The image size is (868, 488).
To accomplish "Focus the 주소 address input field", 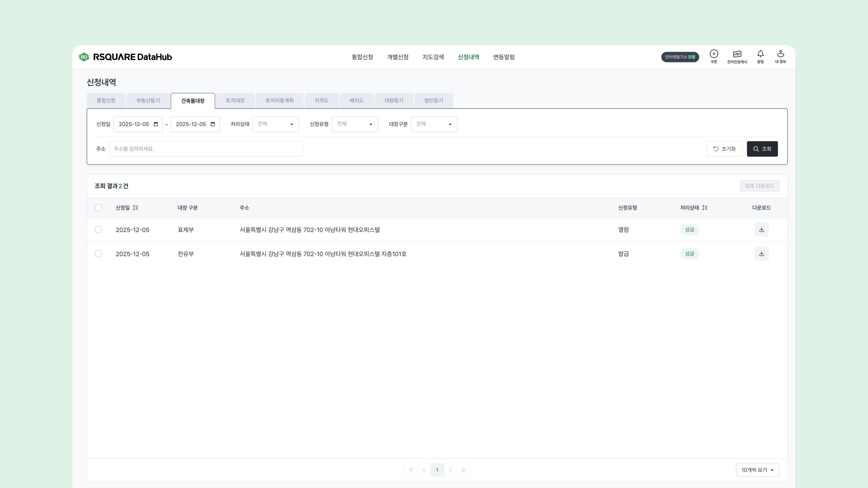I will point(205,149).
